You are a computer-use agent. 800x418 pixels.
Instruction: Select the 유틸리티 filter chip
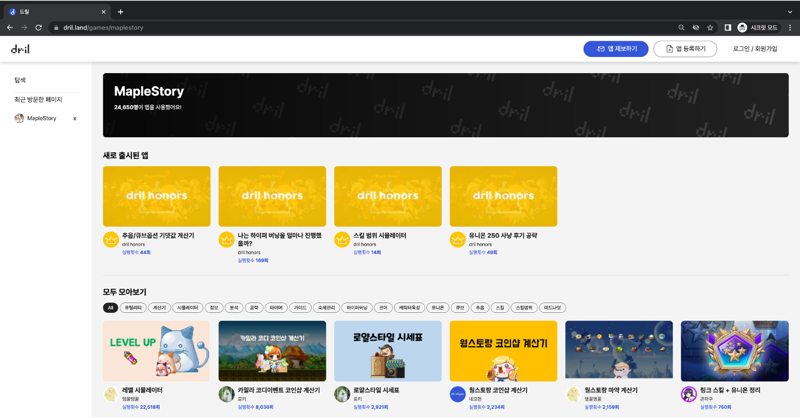[133, 308]
